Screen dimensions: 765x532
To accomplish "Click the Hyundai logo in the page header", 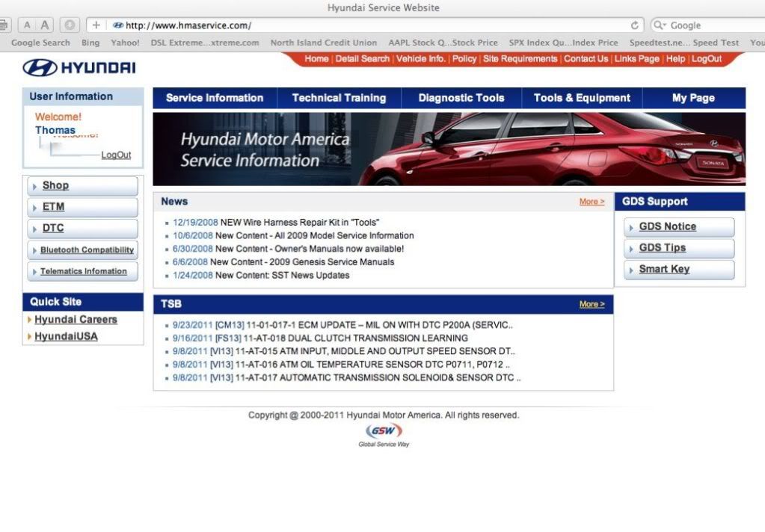I will [x=79, y=67].
